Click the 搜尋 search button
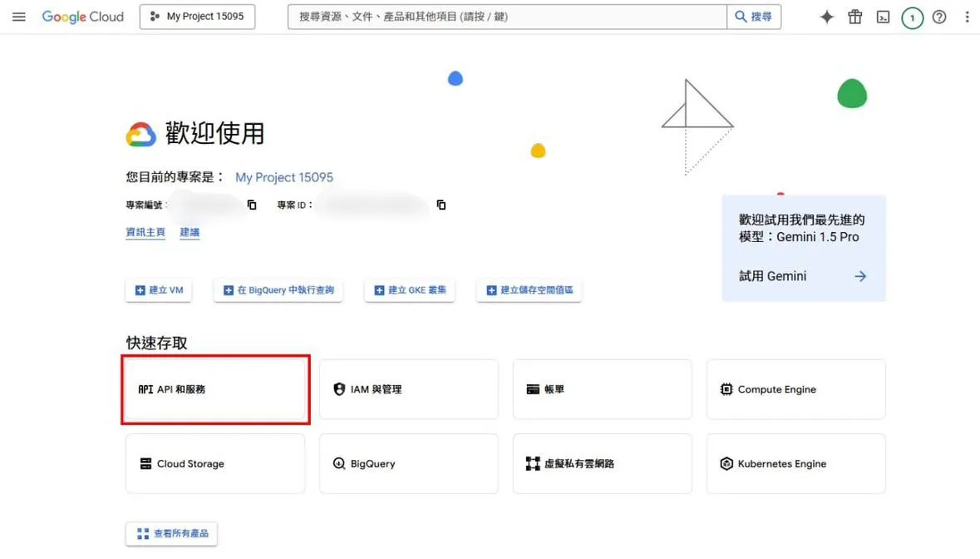Viewport: 980px width, 559px height. pos(754,17)
